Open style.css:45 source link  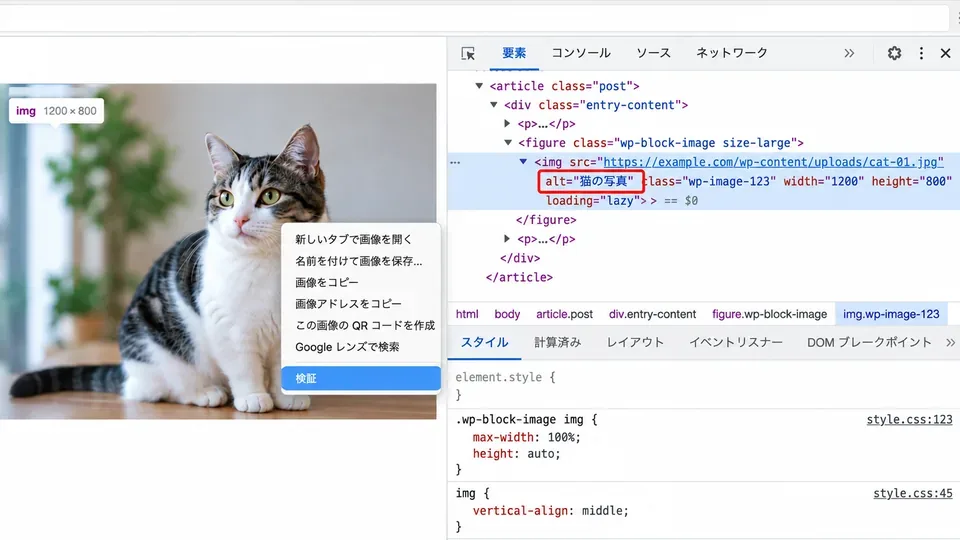click(x=912, y=493)
